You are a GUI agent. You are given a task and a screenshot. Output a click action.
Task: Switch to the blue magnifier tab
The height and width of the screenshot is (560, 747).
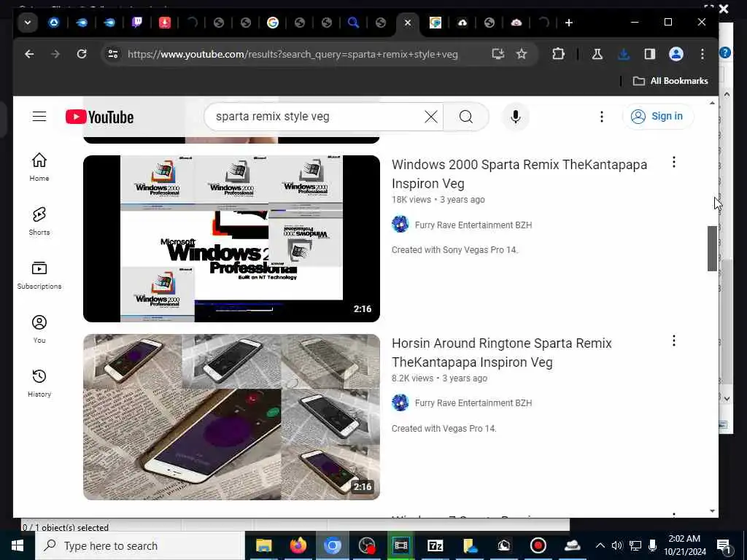[x=353, y=23]
